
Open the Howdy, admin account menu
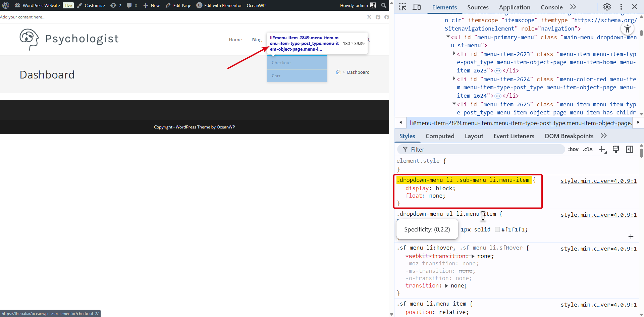[x=358, y=5]
